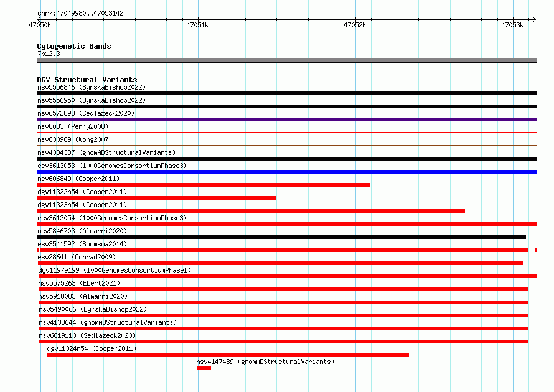Click the blue bar of esv3613053
The height and width of the screenshot is (392, 554).
coord(286,172)
